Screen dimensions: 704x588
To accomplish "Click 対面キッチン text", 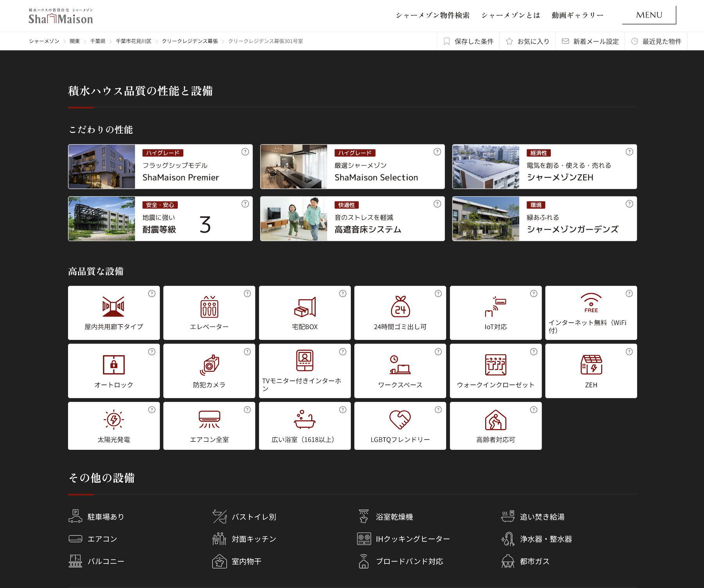I will click(x=254, y=539).
